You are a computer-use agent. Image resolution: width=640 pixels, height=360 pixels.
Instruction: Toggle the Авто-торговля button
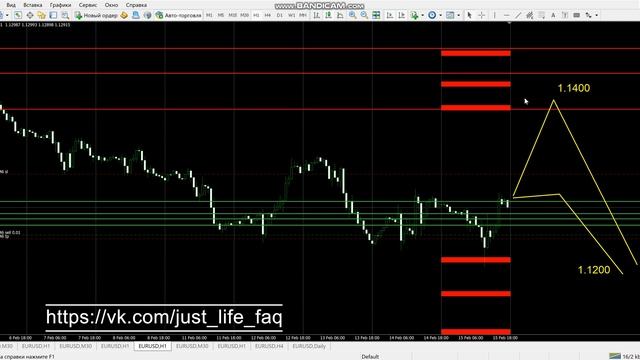pos(179,15)
